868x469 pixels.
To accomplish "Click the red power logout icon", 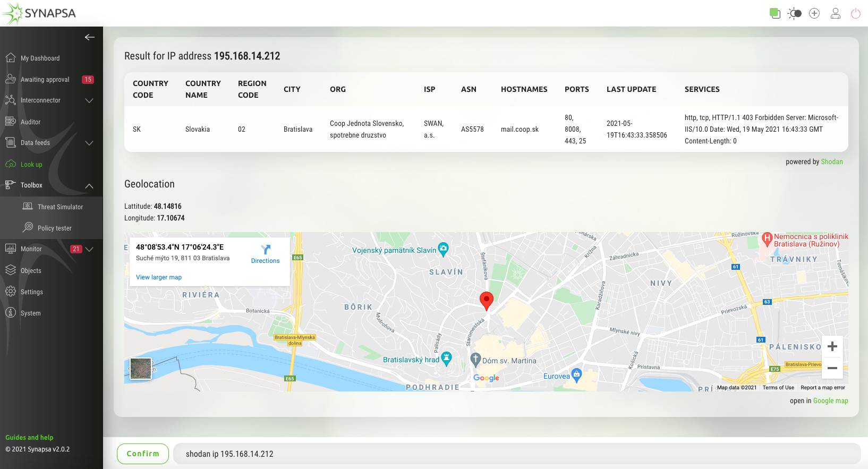I will pos(856,13).
